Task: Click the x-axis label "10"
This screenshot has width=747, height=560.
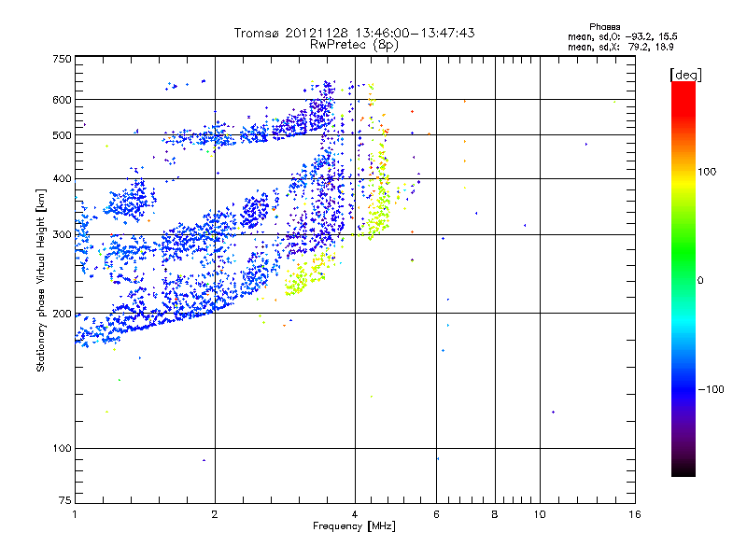Action: 540,514
